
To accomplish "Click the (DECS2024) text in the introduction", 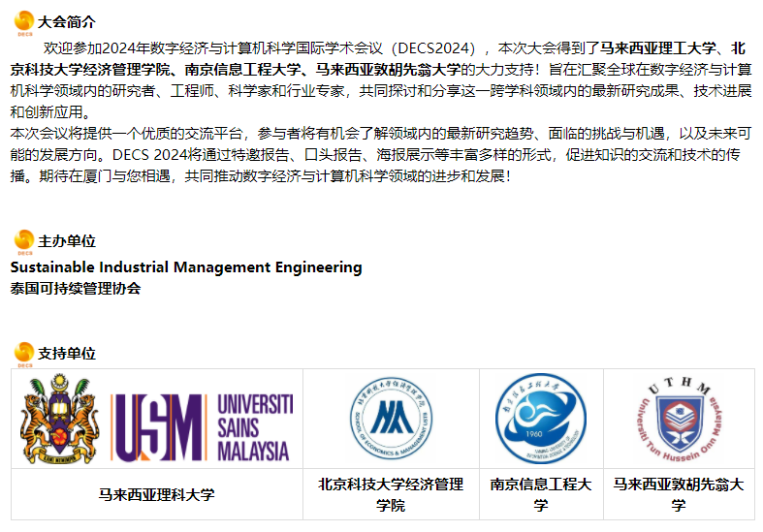I will [433, 48].
